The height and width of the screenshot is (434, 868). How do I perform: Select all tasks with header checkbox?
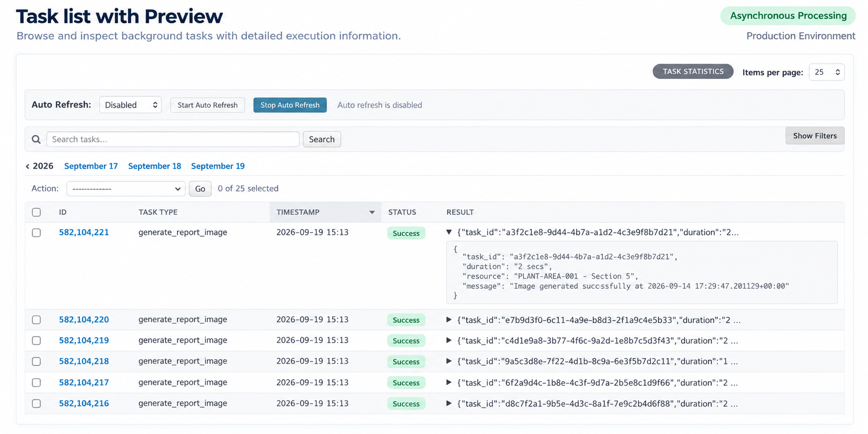(x=36, y=212)
